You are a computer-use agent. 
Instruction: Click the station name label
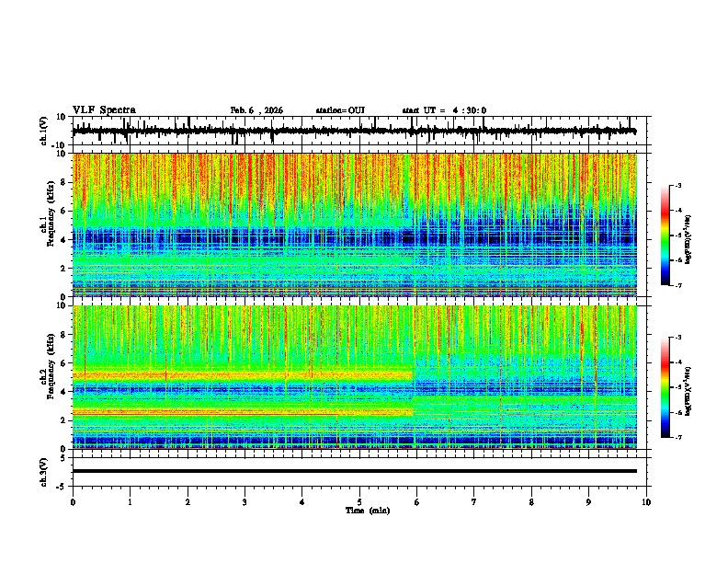pos(340,110)
